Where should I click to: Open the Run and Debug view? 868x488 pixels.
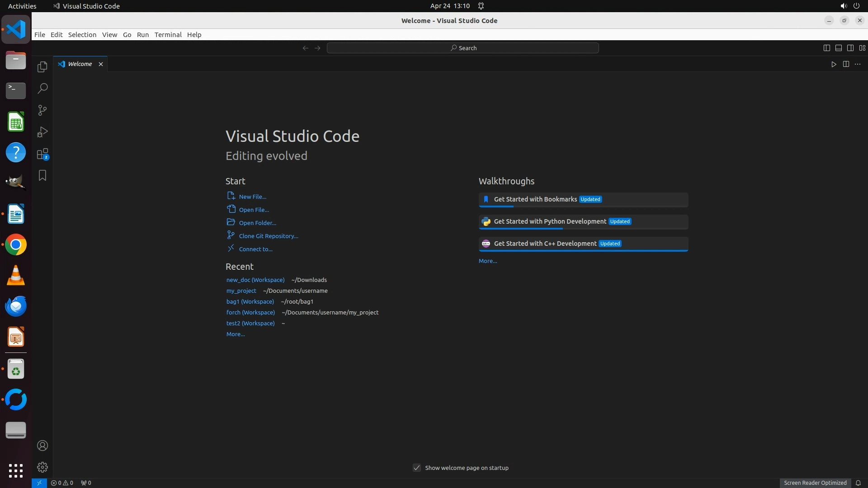pos(42,132)
